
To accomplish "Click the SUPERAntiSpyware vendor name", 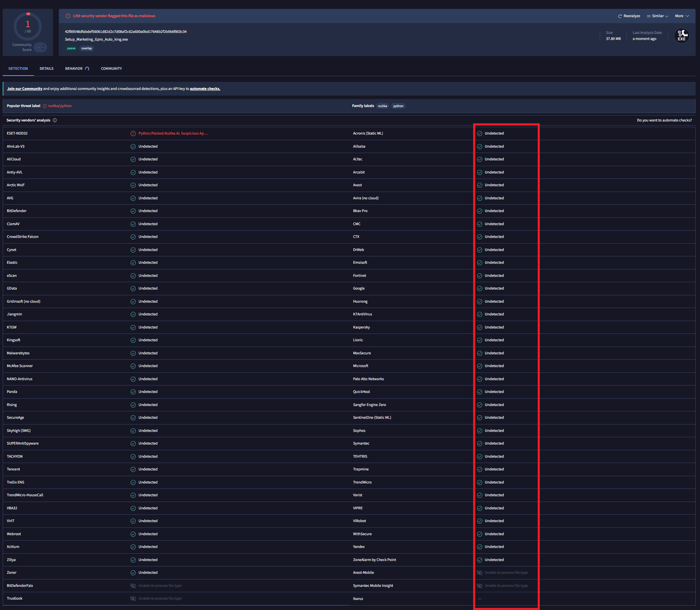I will tap(23, 443).
